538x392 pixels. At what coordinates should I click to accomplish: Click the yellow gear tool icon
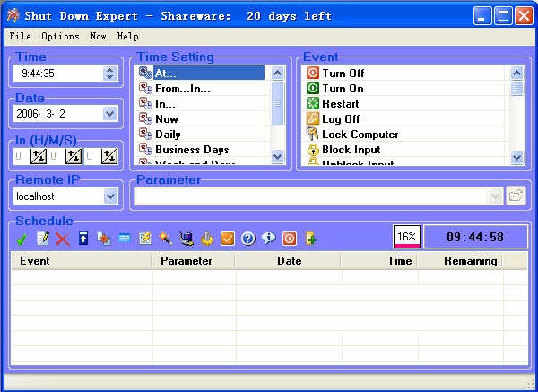[x=207, y=239]
